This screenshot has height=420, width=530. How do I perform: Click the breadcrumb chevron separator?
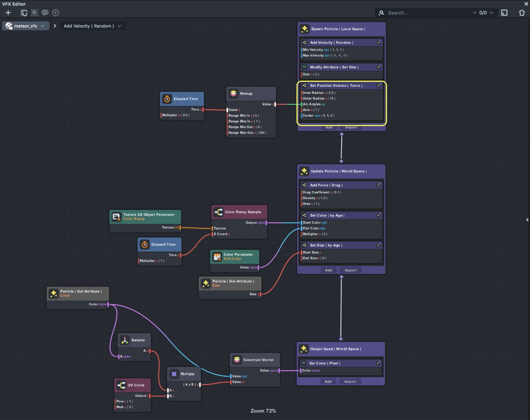(x=55, y=26)
